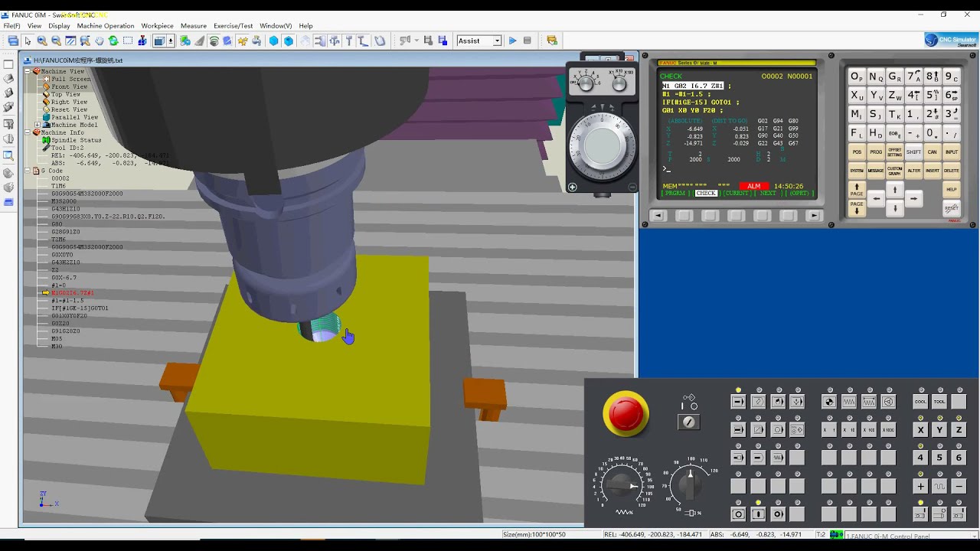Click the stop icon beside play
Image resolution: width=980 pixels, height=551 pixels.
527,41
